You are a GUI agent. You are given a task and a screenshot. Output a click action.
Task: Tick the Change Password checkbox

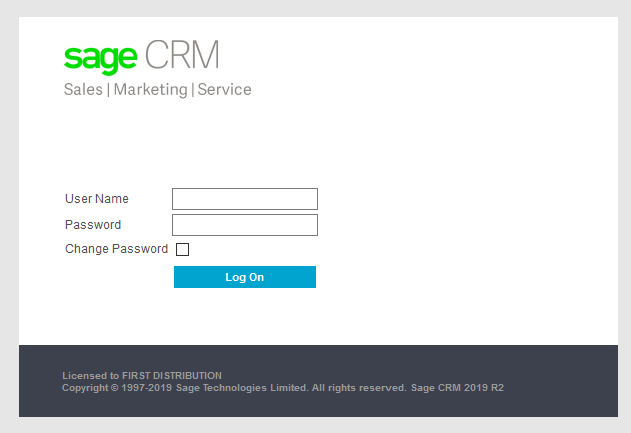tap(182, 250)
